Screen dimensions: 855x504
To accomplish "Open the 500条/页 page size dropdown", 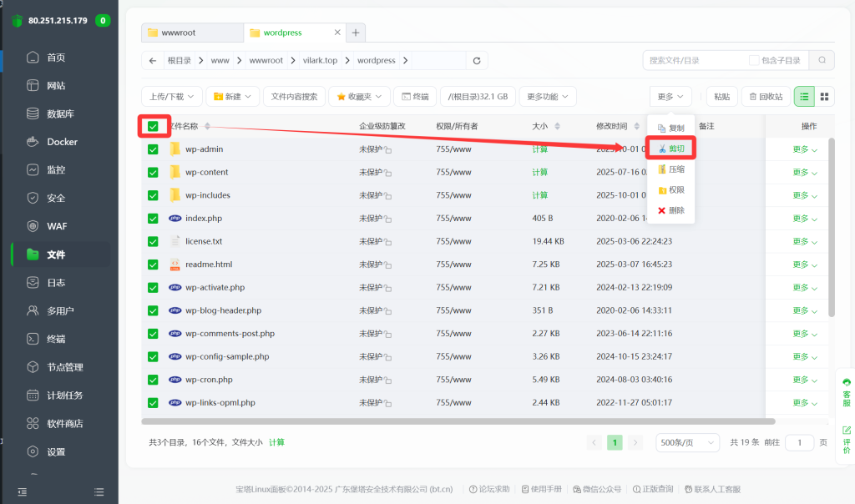I will [x=686, y=442].
